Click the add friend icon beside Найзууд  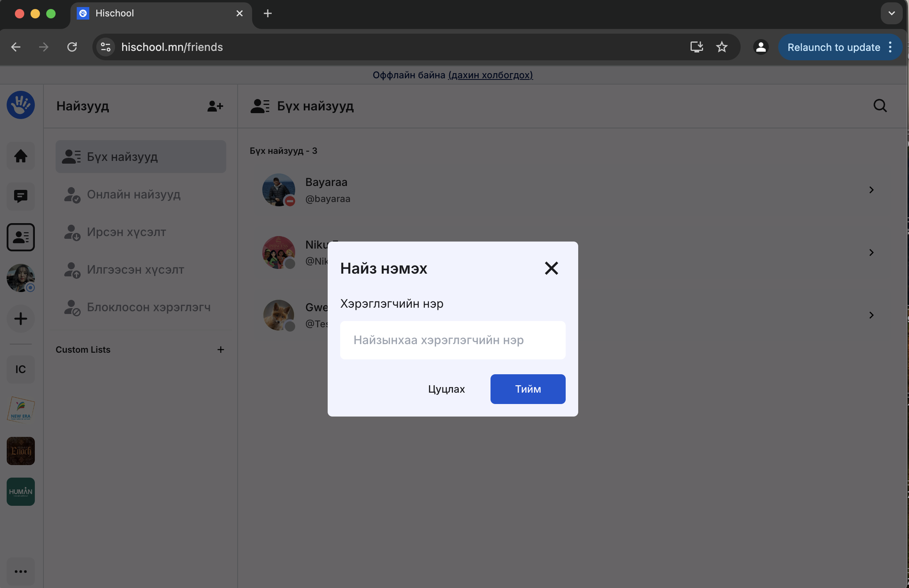pos(215,106)
